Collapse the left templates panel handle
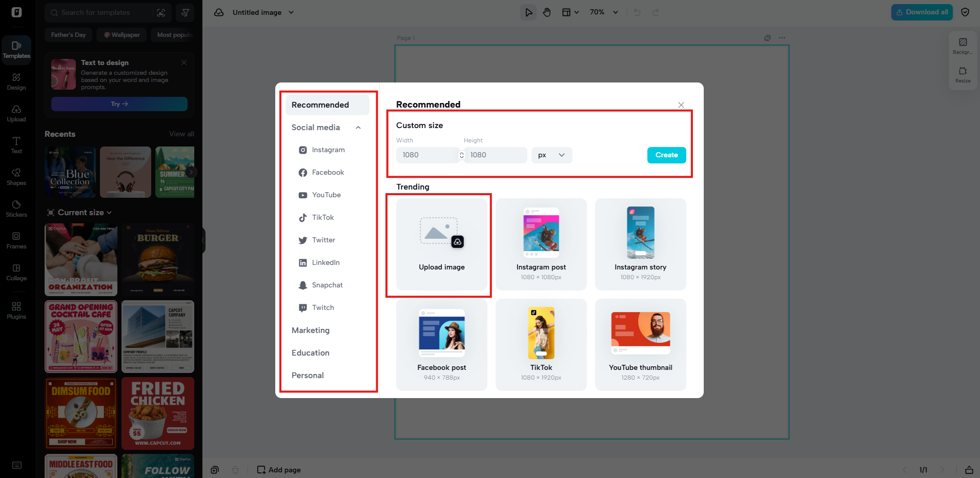The height and width of the screenshot is (478, 980). [203, 240]
